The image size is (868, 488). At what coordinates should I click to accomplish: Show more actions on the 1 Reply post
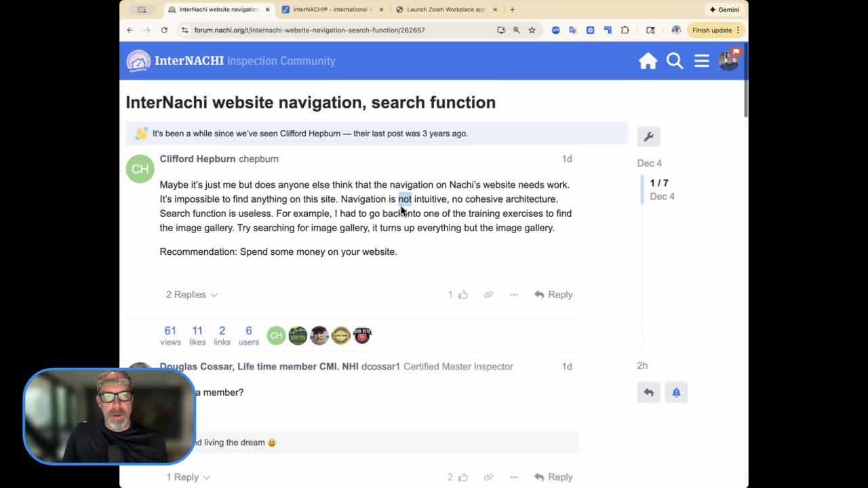tap(513, 477)
